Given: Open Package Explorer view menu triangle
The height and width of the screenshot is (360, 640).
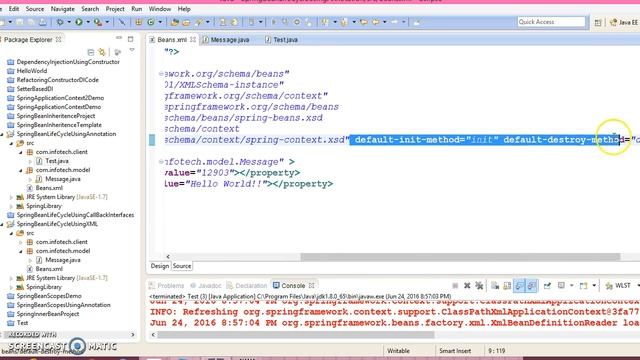Looking at the screenshot, I should click(x=132, y=50).
